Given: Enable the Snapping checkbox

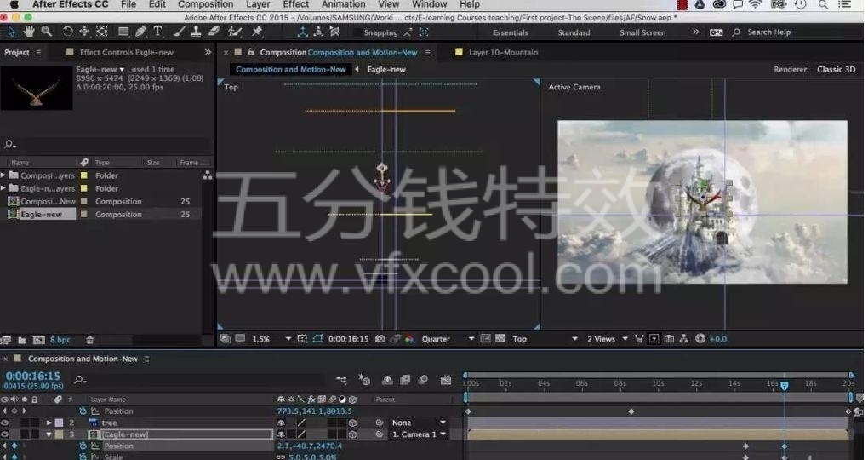Looking at the screenshot, I should pyautogui.click(x=357, y=32).
